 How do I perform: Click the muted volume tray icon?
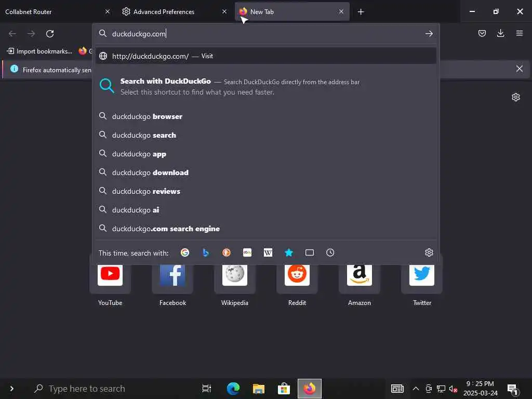(453, 389)
